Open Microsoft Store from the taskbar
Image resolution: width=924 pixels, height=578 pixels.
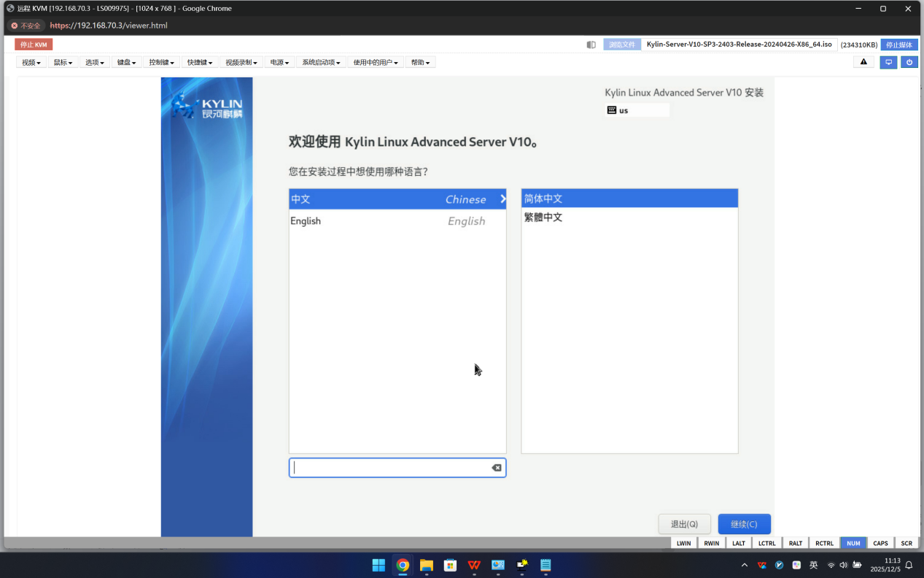click(450, 565)
